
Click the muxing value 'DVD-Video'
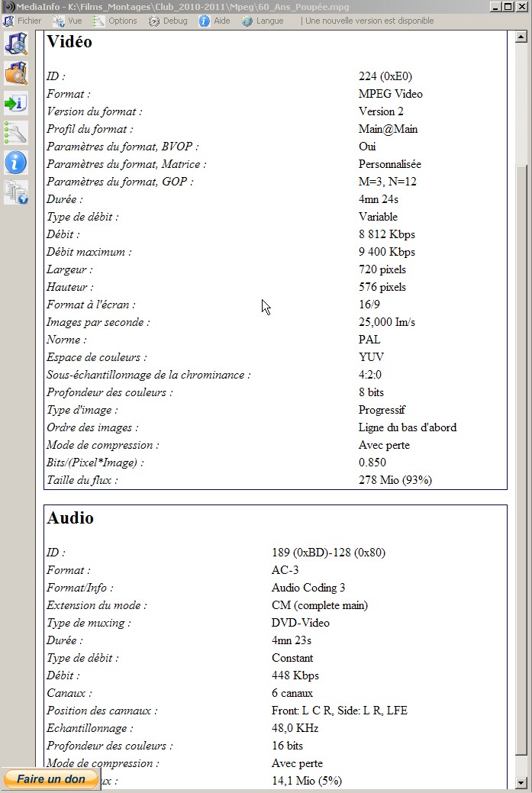click(x=301, y=623)
